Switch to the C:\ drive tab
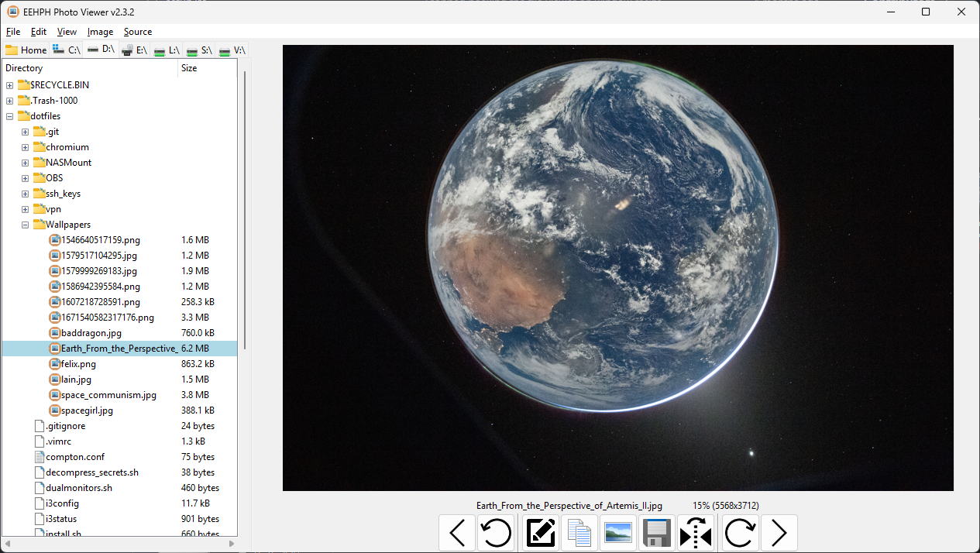This screenshot has height=553, width=980. [x=67, y=50]
